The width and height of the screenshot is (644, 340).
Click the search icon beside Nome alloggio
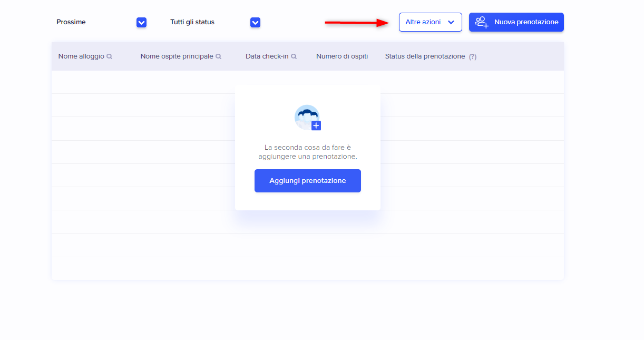coord(110,56)
